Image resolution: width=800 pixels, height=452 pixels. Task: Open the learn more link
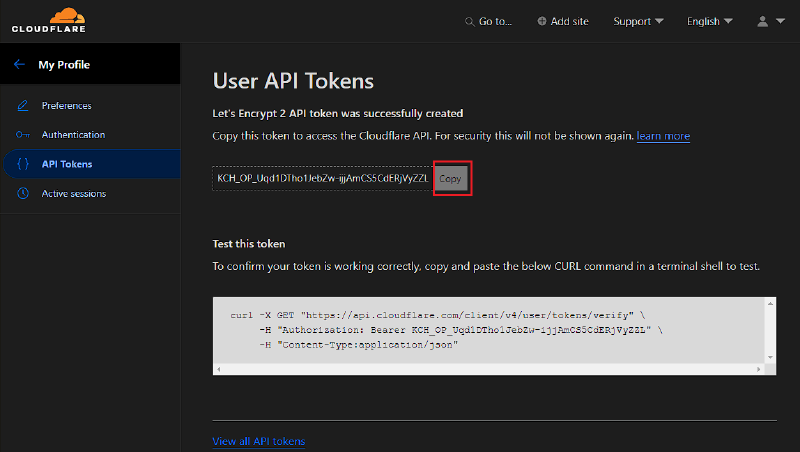point(663,136)
